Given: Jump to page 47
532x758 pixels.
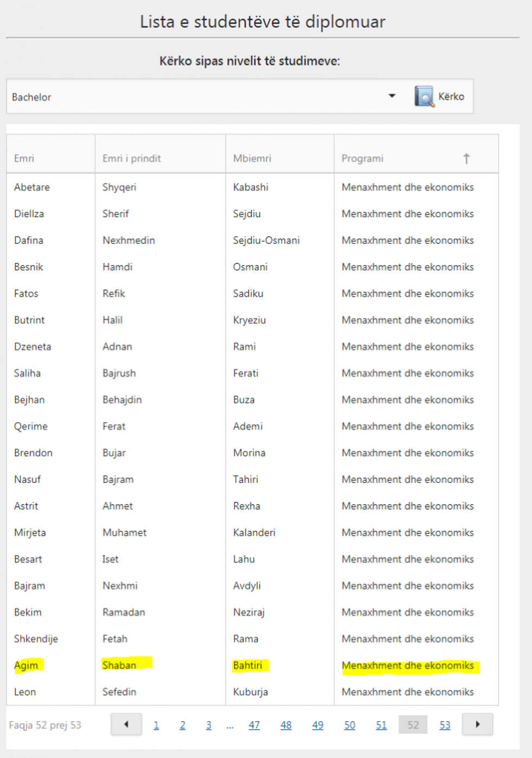Looking at the screenshot, I should coord(254,725).
